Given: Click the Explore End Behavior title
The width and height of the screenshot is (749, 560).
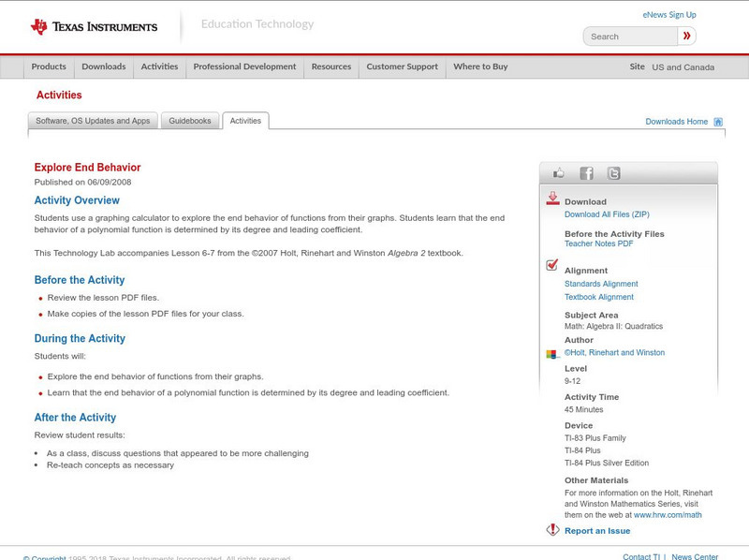Looking at the screenshot, I should [x=87, y=168].
